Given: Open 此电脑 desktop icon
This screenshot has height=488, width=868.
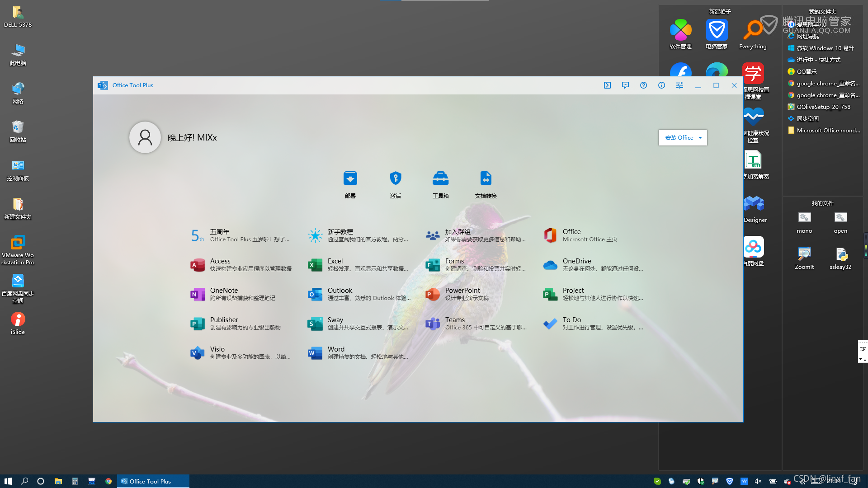Looking at the screenshot, I should pos(18,54).
